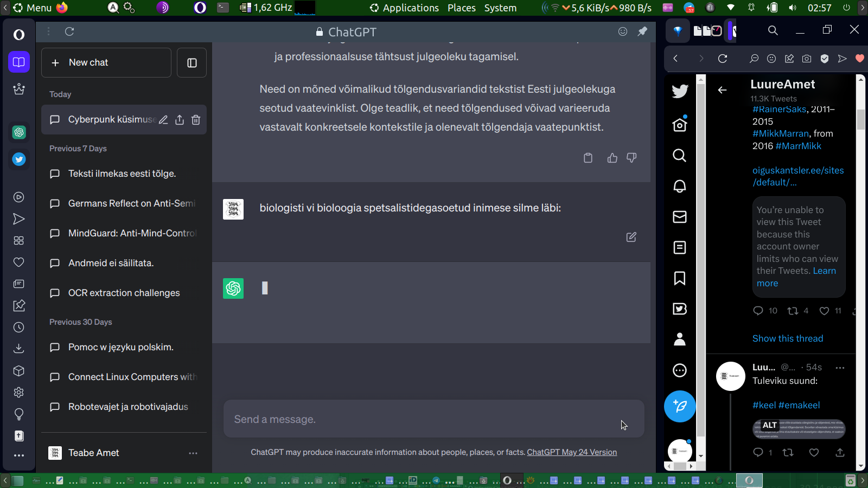Open the OCR extraction challenges chat

[x=124, y=293]
